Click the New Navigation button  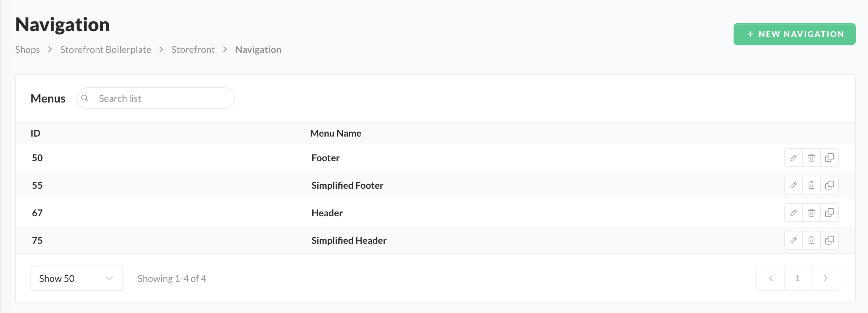click(x=794, y=34)
